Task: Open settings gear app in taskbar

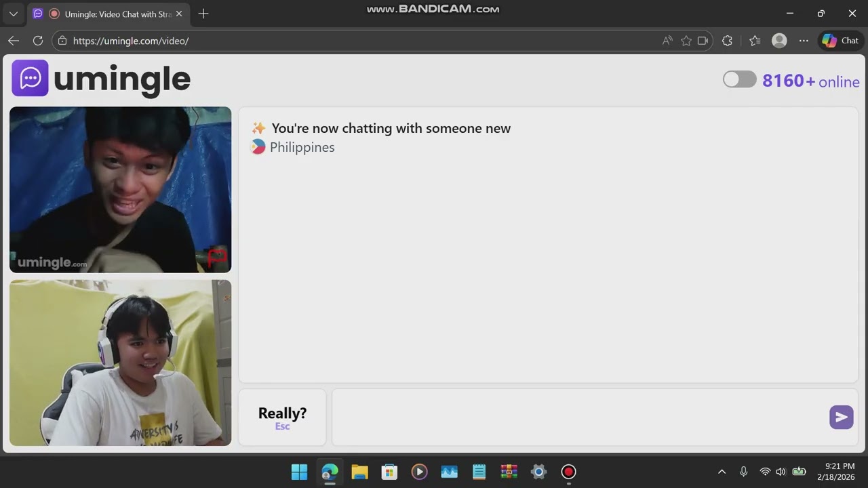Action: 538,472
